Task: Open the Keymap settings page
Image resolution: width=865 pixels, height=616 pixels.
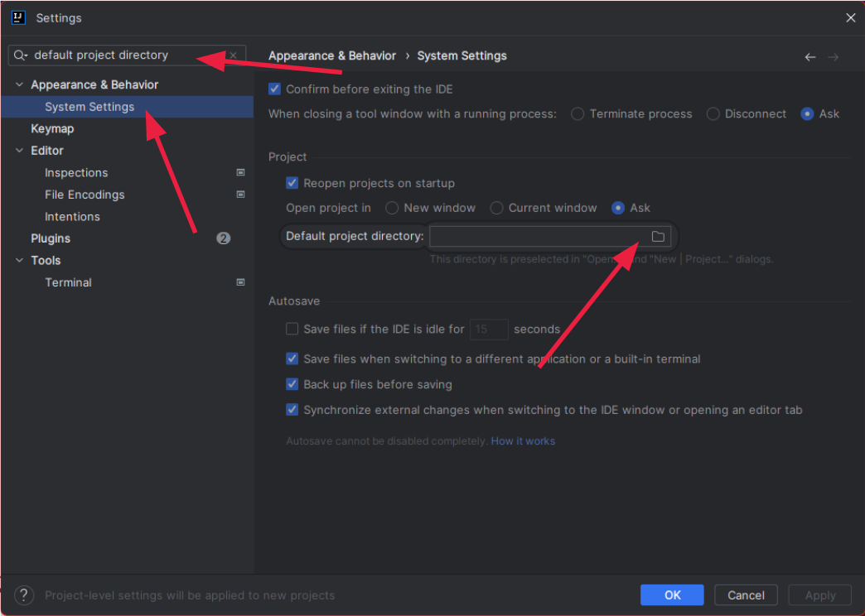Action: 52,128
